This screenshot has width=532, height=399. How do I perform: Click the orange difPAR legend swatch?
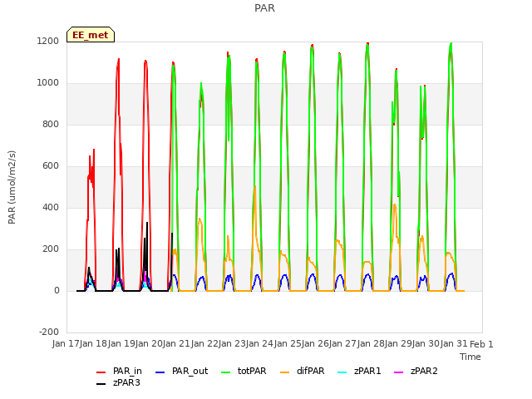point(284,372)
